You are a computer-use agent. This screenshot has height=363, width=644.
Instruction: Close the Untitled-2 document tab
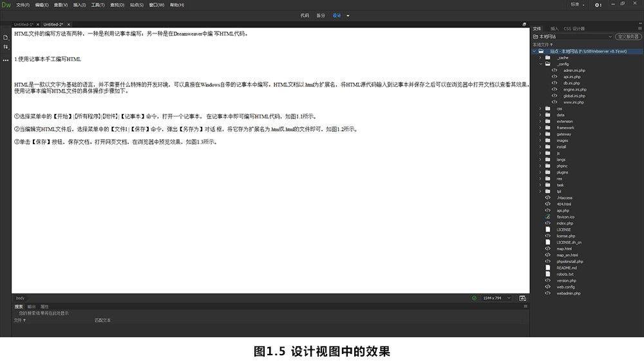point(69,24)
